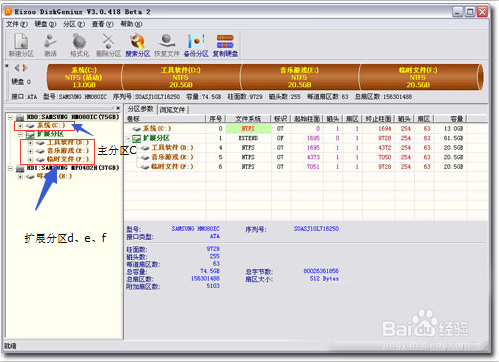Viewport: 499px width, 362px height.
Task: Go to next disk with orange right arrow
Action: 25,68
